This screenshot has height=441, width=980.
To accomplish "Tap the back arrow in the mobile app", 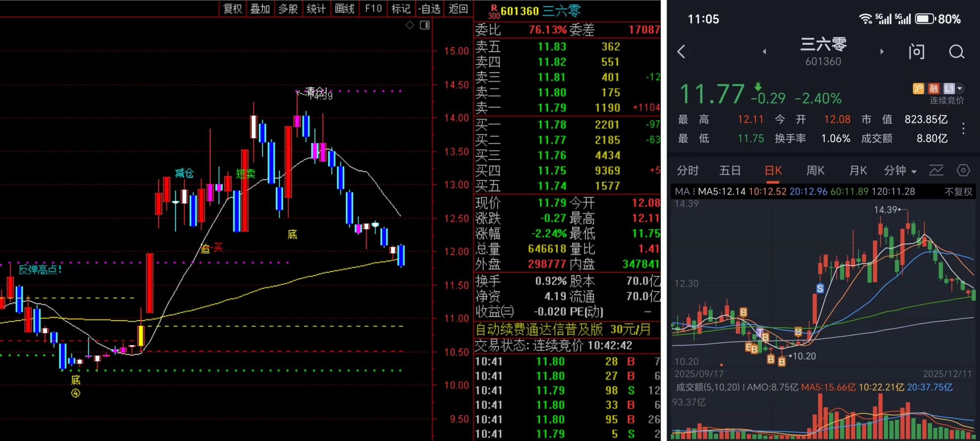I will 681,52.
